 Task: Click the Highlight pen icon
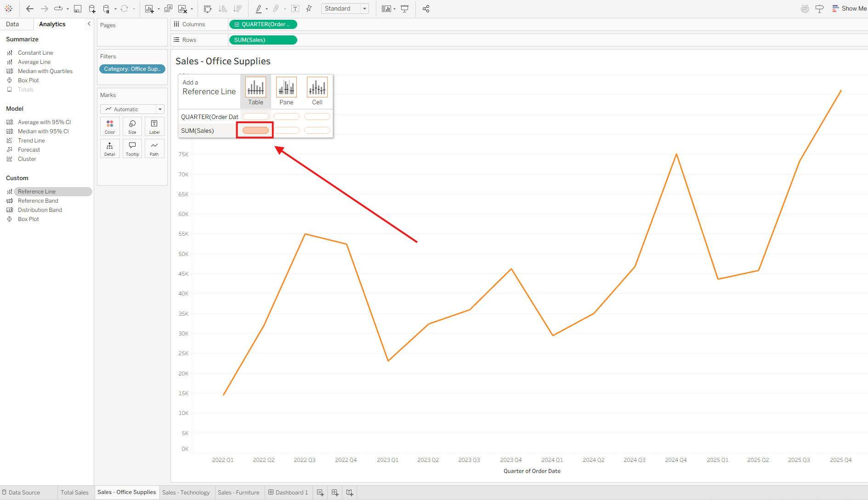click(x=259, y=9)
